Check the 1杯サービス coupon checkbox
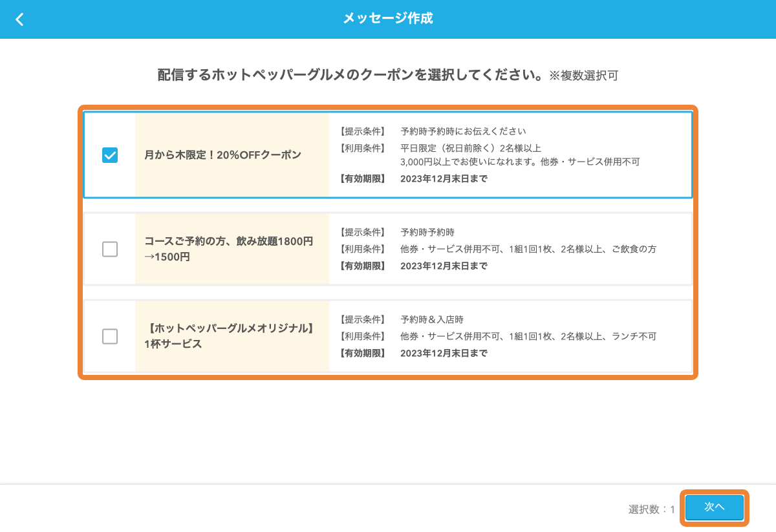The height and width of the screenshot is (532, 776). tap(110, 336)
